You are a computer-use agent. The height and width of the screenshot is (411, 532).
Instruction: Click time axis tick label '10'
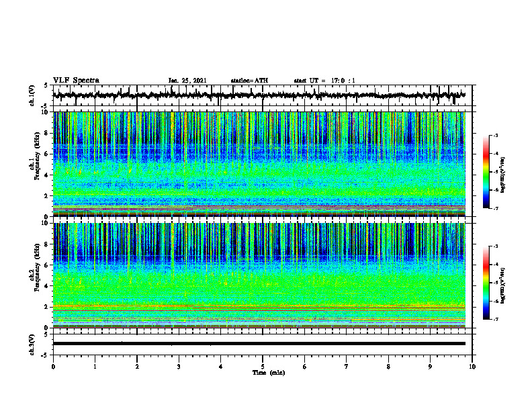pos(472,367)
